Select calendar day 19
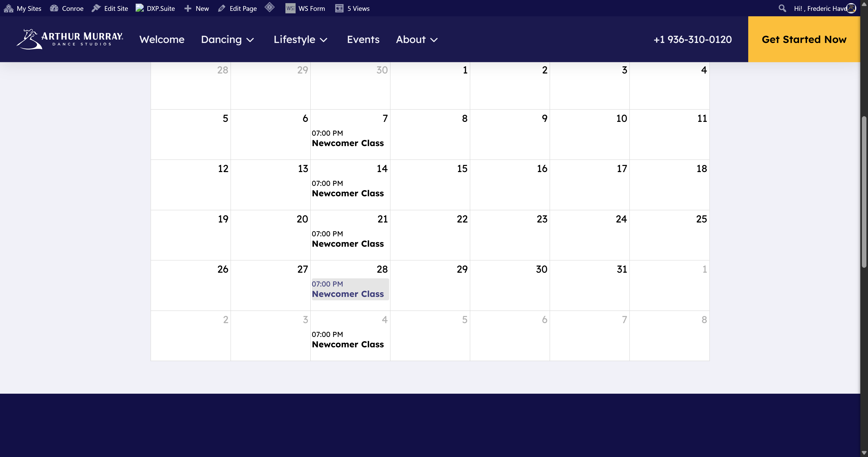Screen dimensions: 868x457 [223, 219]
